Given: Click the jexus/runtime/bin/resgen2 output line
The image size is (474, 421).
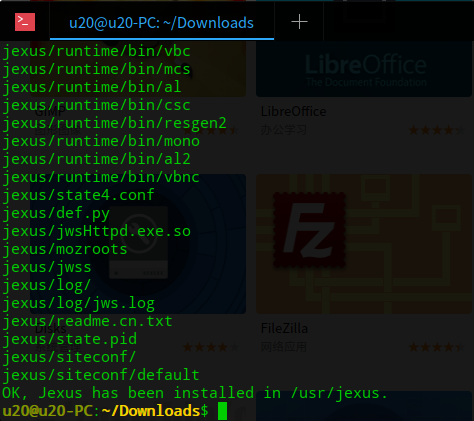Looking at the screenshot, I should coord(114,123).
